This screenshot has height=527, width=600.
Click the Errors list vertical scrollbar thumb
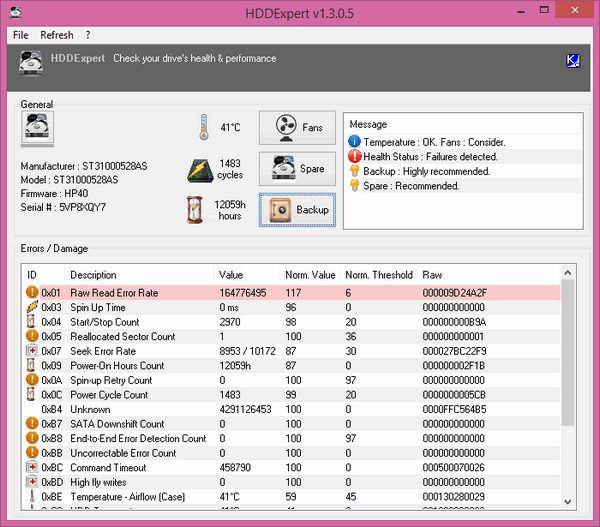[x=568, y=352]
